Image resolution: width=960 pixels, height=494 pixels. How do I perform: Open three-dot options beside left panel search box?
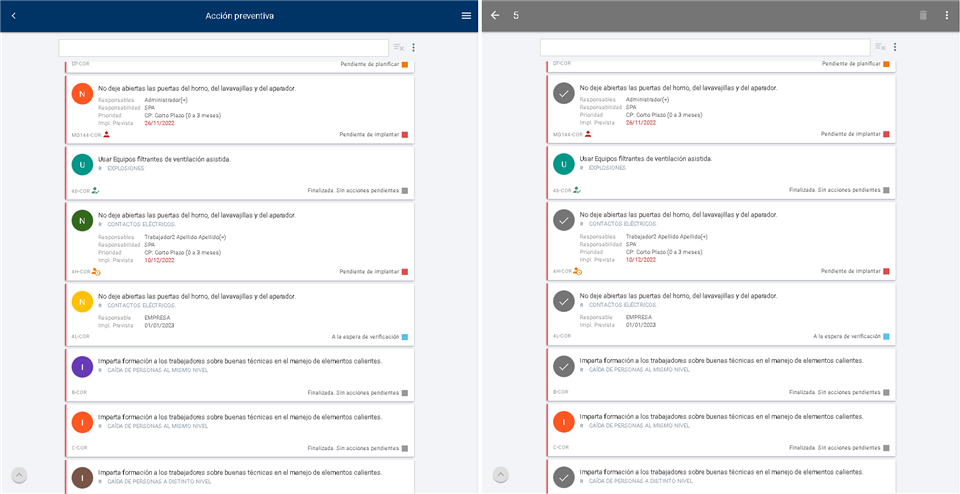point(414,47)
